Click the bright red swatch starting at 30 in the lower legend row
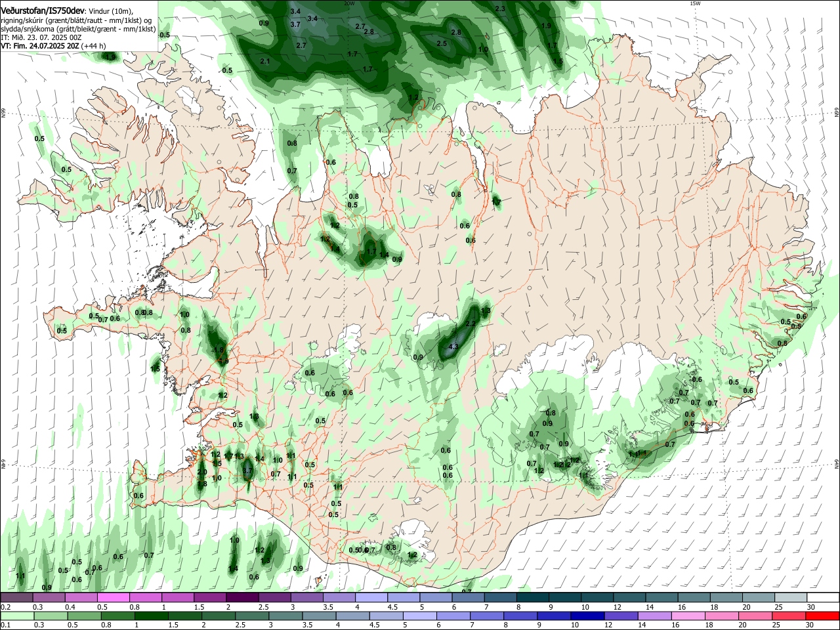 coord(822,616)
